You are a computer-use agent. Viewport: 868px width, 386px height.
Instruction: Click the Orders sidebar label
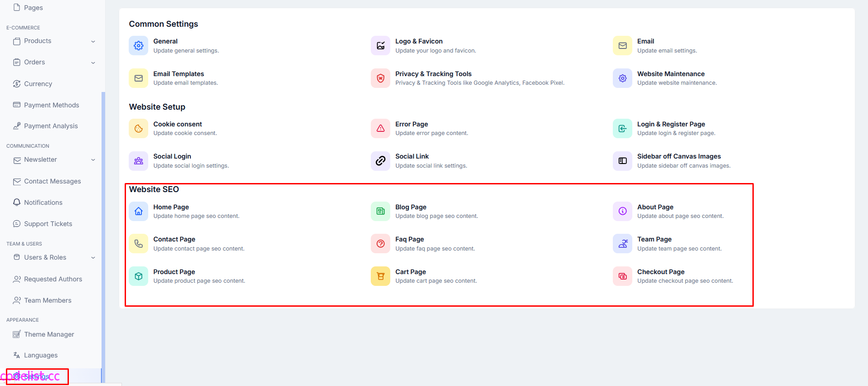[x=34, y=62]
